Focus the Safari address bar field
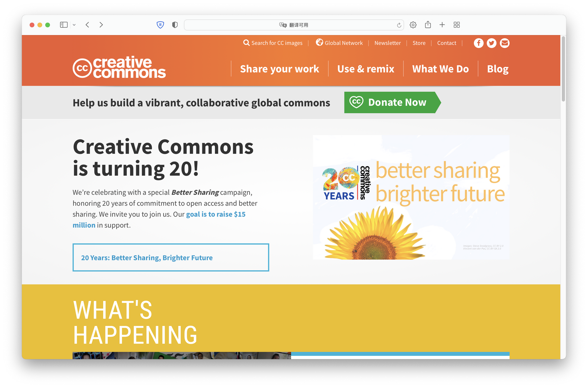 294,25
